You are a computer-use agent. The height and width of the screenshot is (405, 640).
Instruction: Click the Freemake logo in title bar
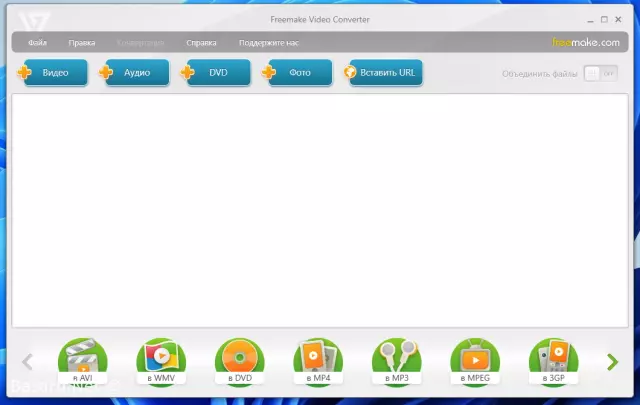(34, 21)
